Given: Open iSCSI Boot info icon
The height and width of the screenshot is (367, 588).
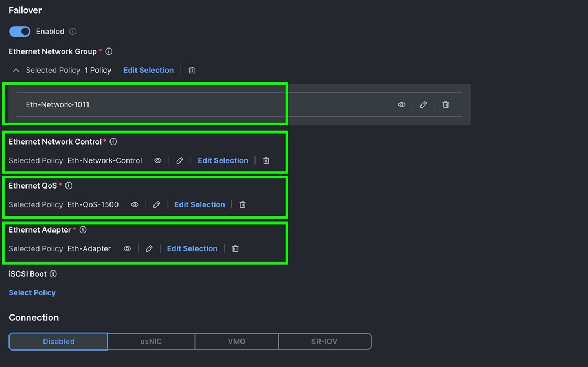Looking at the screenshot, I should pos(53,274).
